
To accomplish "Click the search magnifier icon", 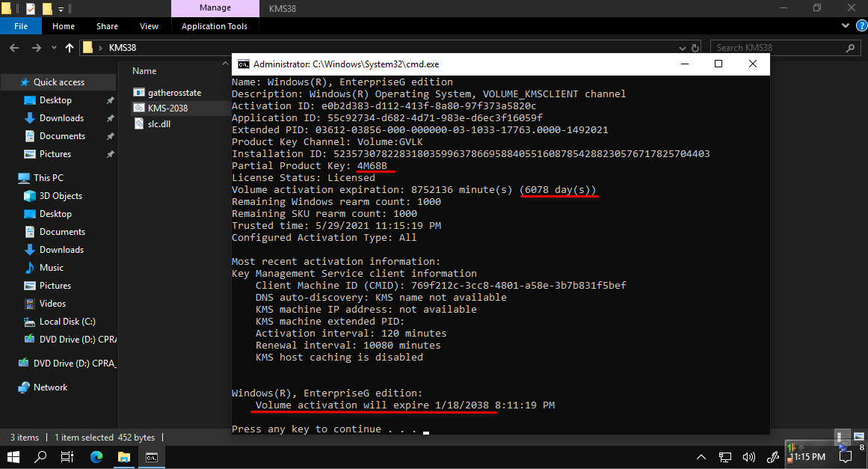I will click(x=850, y=48).
